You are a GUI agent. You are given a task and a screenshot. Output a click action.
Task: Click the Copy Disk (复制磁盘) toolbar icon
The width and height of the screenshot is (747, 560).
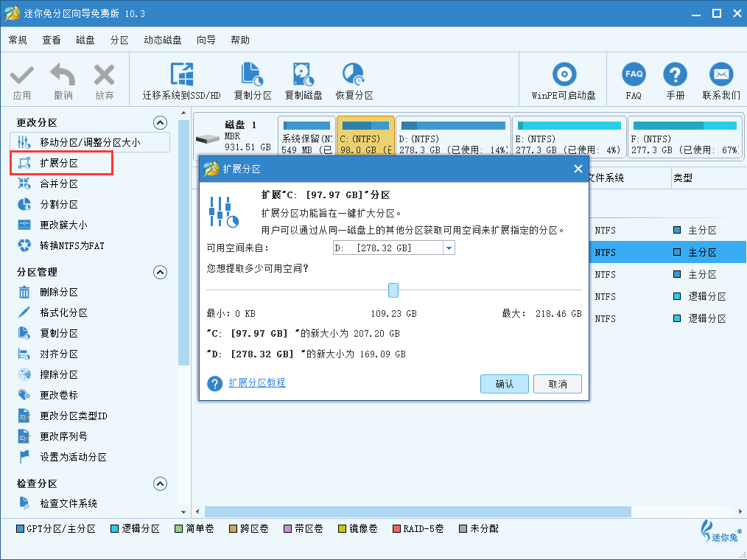[303, 74]
